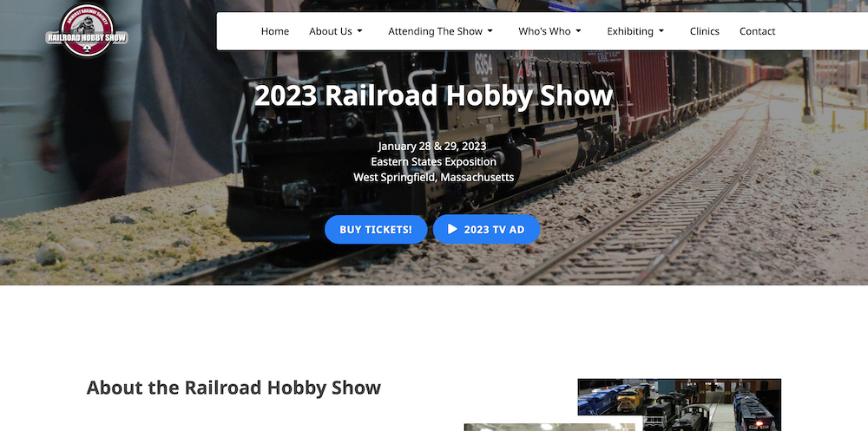Viewport: 868px width, 431px height.
Task: Watch the 2023 TV AD
Action: pos(487,229)
